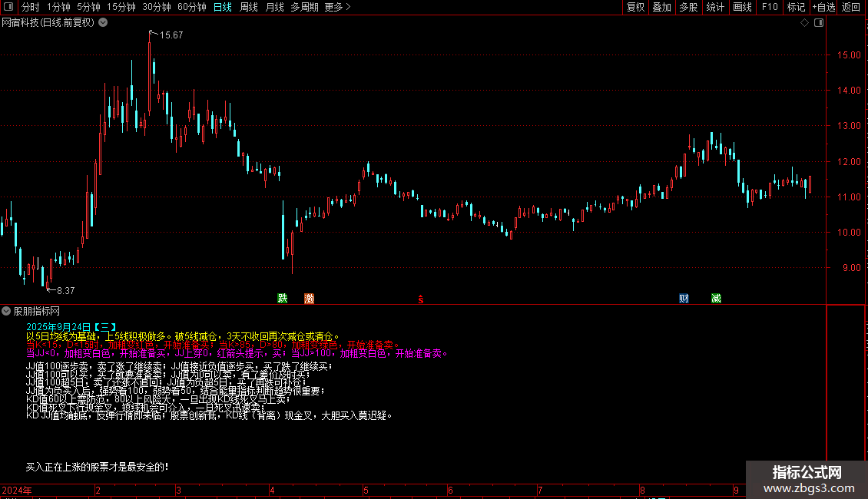Click the blue 财 financial report marker
The height and width of the screenshot is (499, 868).
[x=684, y=299]
